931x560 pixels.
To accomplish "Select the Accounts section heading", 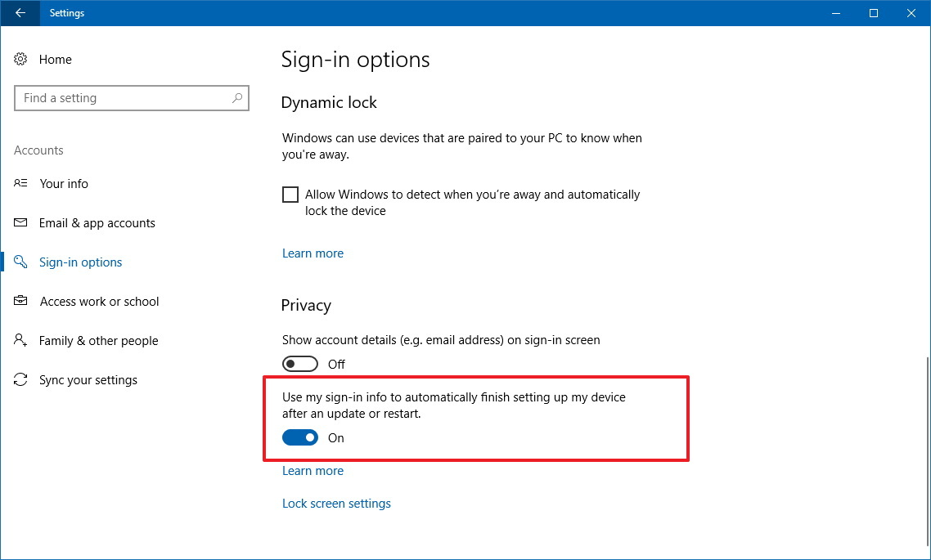I will 38,150.
